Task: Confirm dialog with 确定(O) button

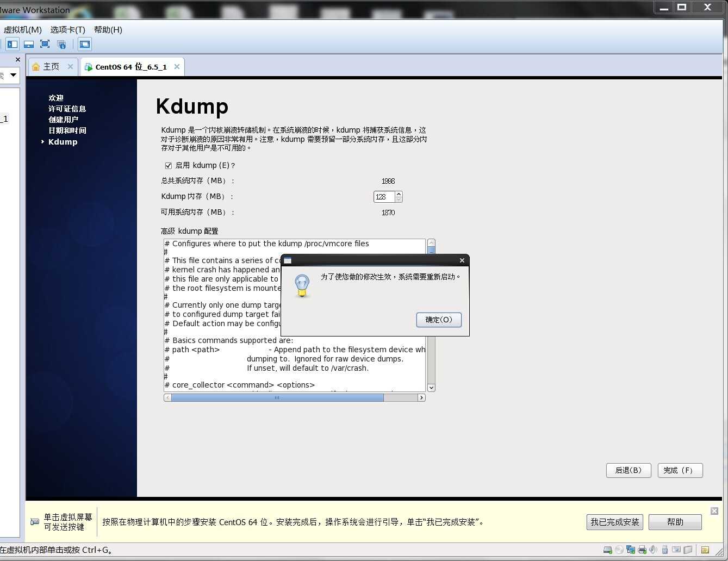Action: pyautogui.click(x=439, y=320)
